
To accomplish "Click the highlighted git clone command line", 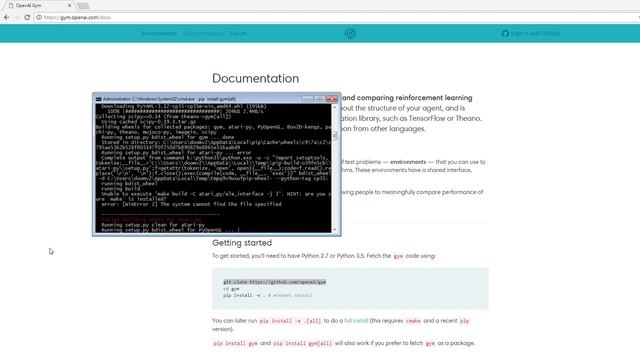I will point(274,282).
